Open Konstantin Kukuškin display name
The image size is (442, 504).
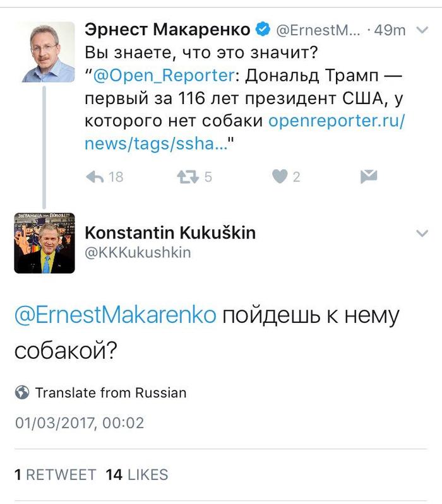point(170,233)
